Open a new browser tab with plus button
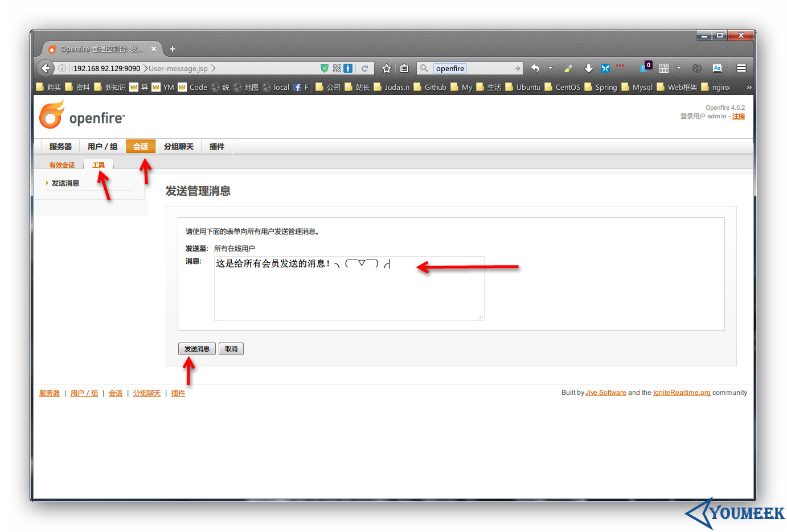The image size is (787, 532). [x=173, y=49]
